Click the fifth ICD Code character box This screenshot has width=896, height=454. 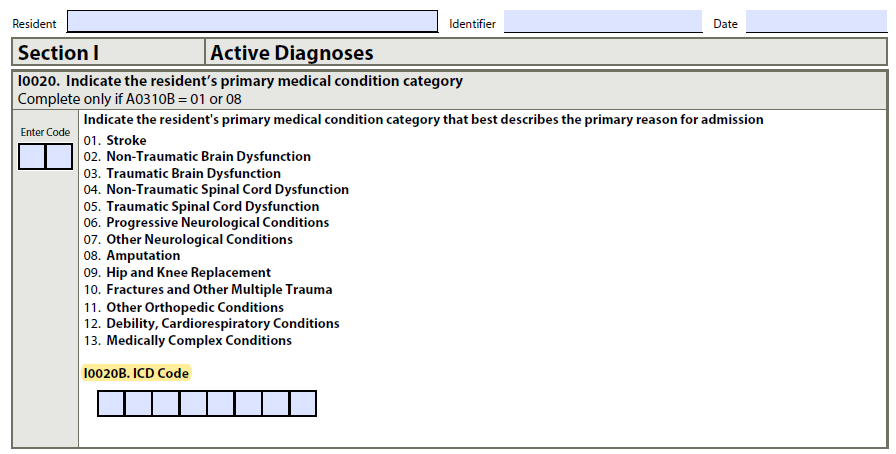[221, 404]
